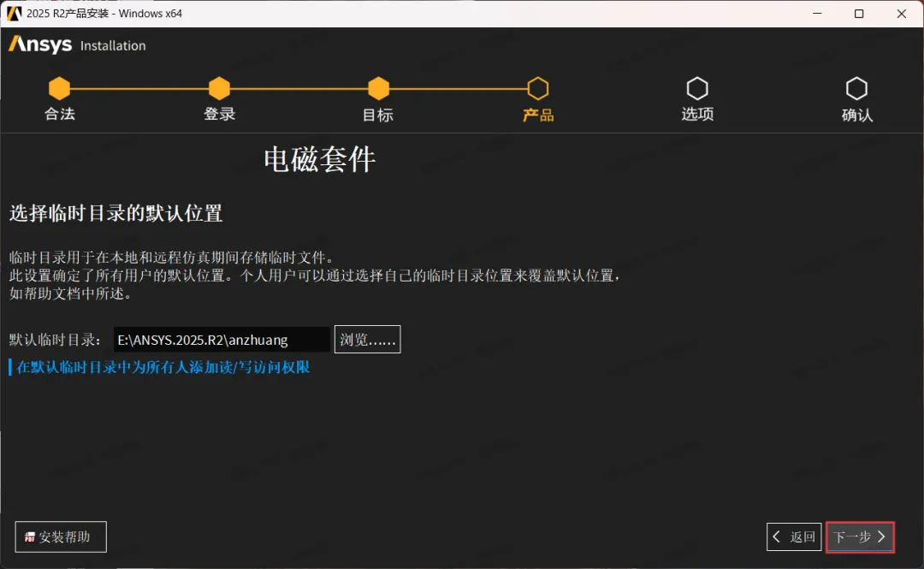Click the 产品 step hexagon icon
The width and height of the screenshot is (924, 569).
click(538, 88)
